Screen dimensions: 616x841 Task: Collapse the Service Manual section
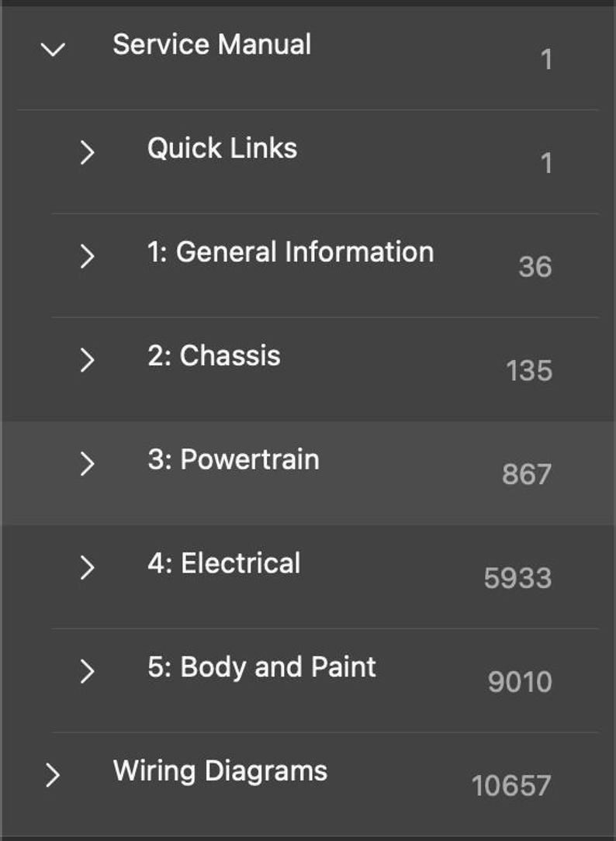coord(53,50)
